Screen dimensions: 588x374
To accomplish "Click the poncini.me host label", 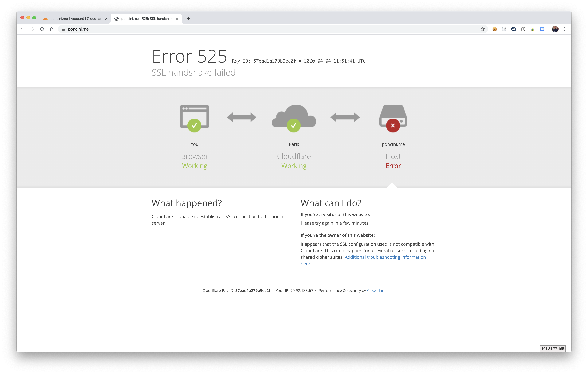I will click(393, 144).
